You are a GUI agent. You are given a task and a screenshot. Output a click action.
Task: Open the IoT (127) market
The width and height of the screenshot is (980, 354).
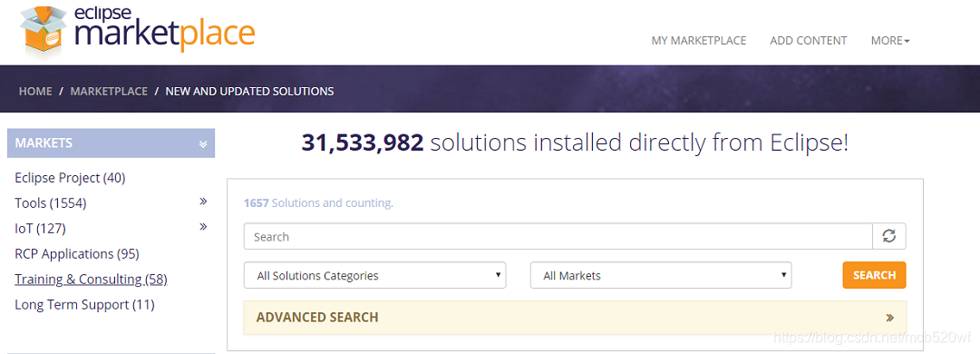[x=40, y=229]
